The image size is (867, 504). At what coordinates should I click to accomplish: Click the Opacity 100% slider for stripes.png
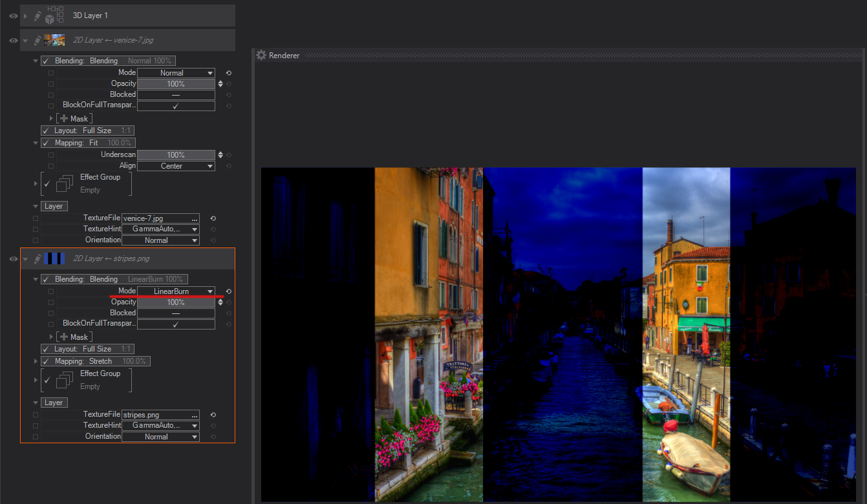pos(176,302)
